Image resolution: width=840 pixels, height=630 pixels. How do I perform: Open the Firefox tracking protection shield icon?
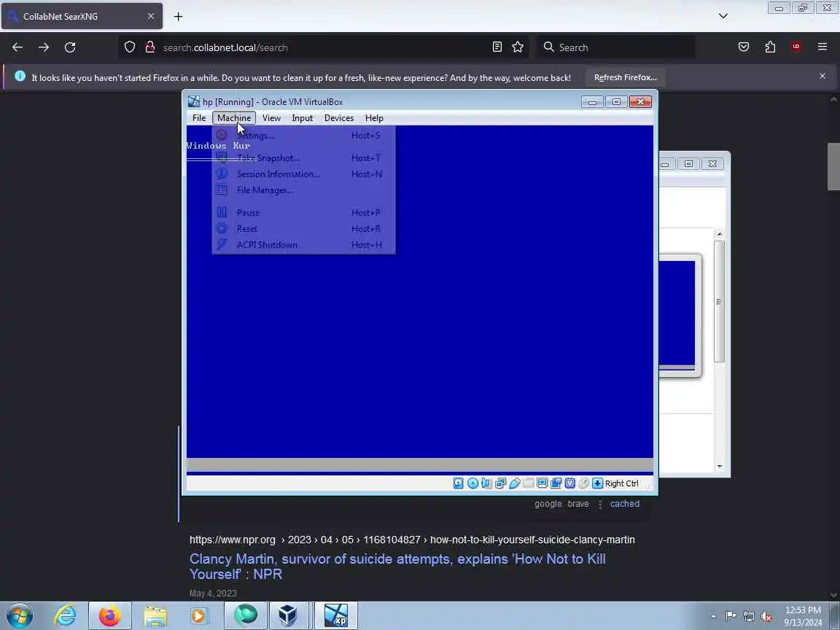[130, 47]
